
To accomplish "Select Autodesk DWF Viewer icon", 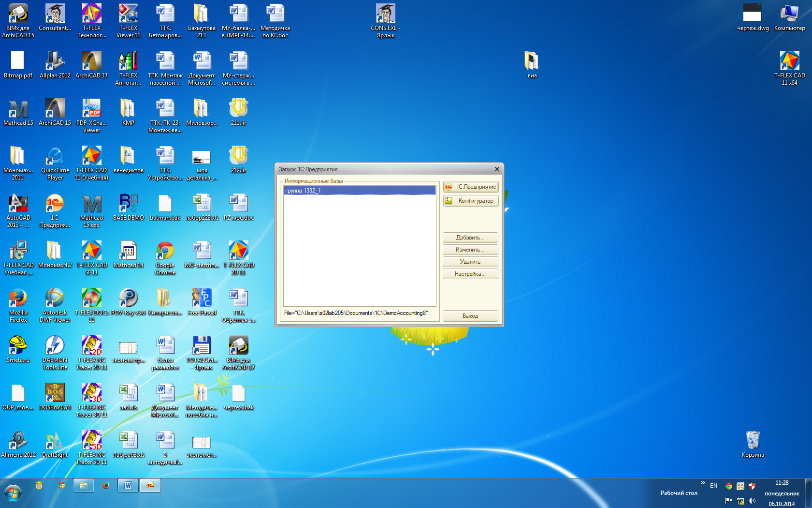I will (55, 306).
